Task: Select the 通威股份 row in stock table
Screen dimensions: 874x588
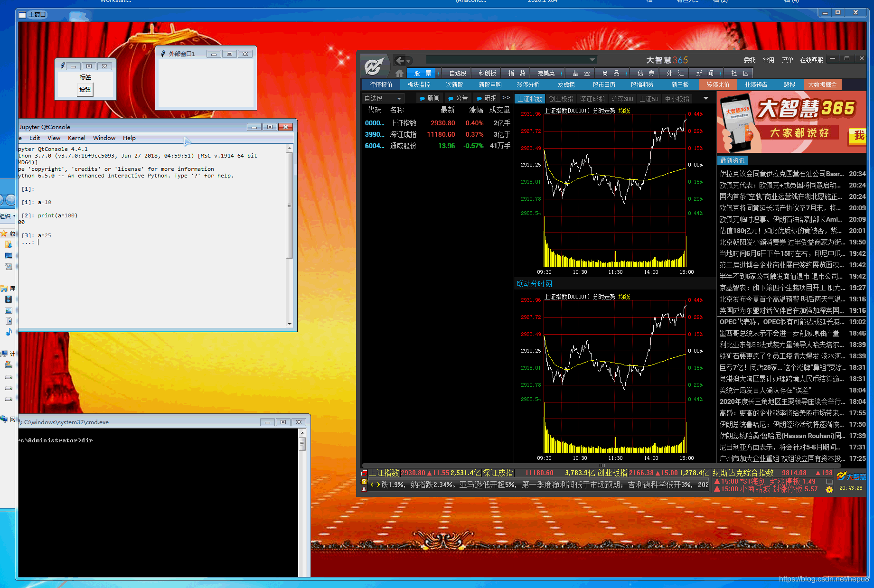Action: tap(437, 146)
